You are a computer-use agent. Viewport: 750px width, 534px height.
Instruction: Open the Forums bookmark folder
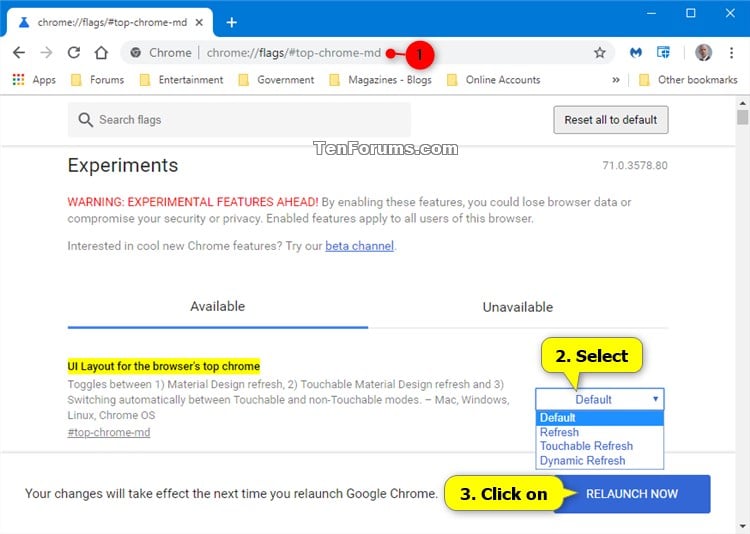click(98, 79)
